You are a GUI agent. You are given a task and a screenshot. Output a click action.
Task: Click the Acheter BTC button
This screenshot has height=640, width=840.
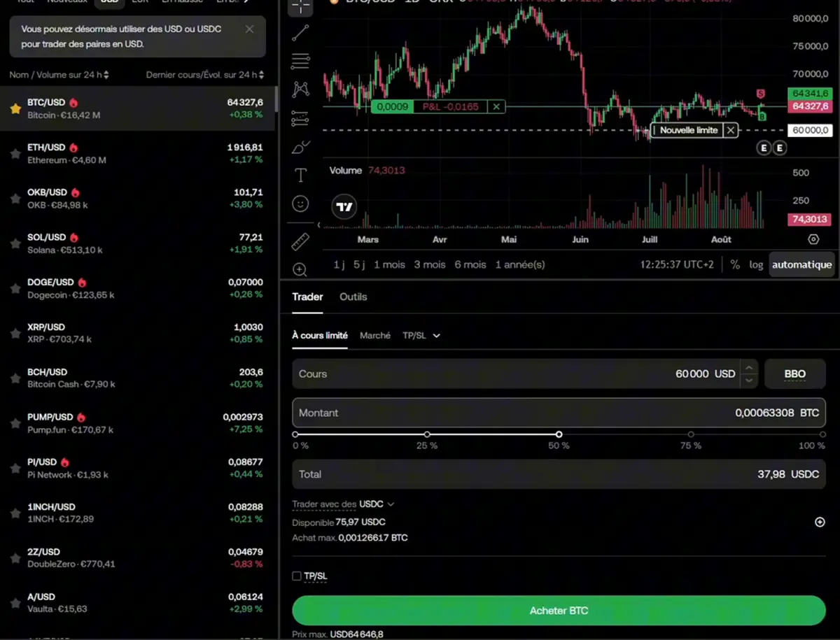(559, 611)
